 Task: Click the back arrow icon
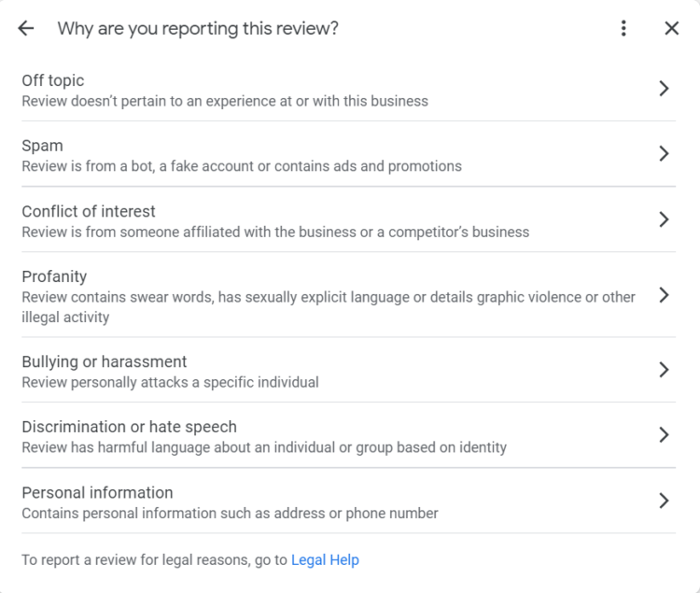click(26, 28)
